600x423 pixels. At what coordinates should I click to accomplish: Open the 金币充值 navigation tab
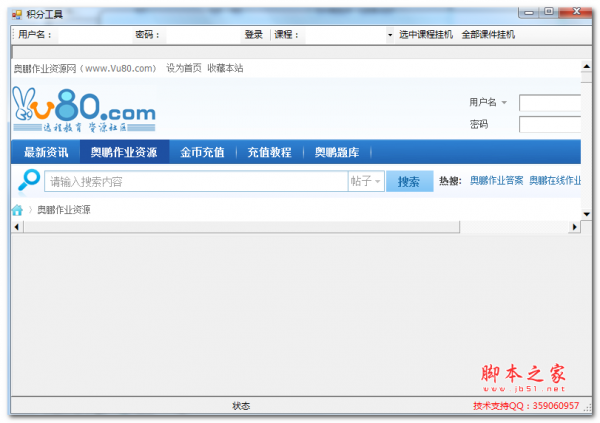[x=202, y=152]
